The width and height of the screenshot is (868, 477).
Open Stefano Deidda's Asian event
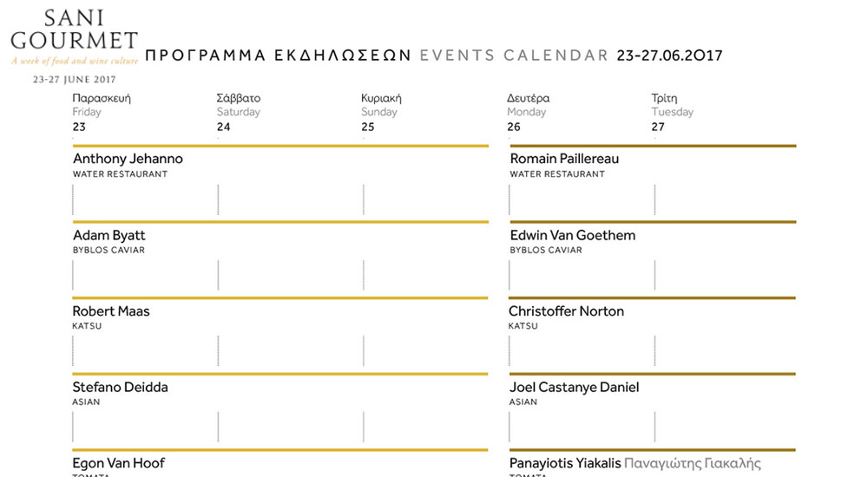120,387
